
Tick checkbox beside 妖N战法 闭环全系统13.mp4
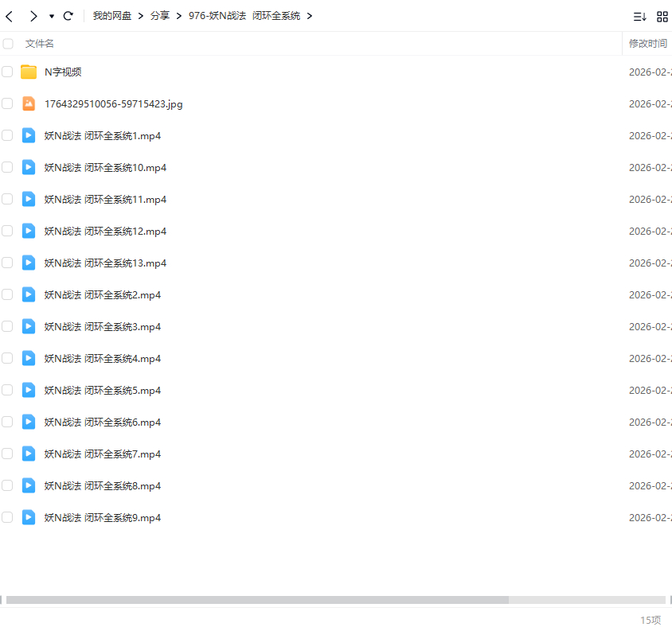click(8, 263)
